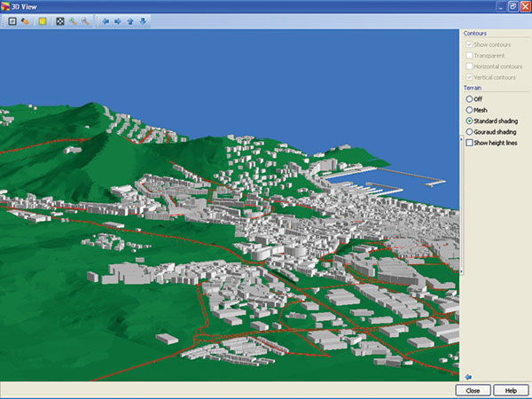
Task: Tilt view with the up arrow icon
Action: [130, 21]
